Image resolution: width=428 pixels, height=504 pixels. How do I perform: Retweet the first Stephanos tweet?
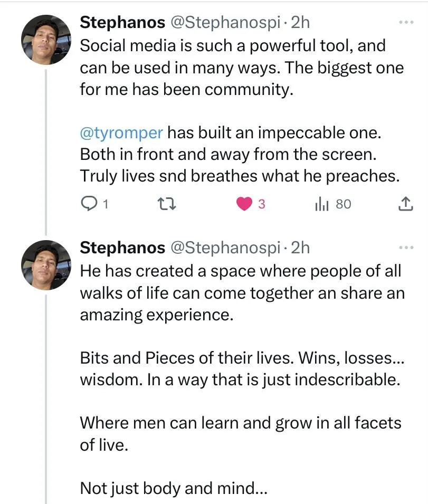[x=167, y=204]
